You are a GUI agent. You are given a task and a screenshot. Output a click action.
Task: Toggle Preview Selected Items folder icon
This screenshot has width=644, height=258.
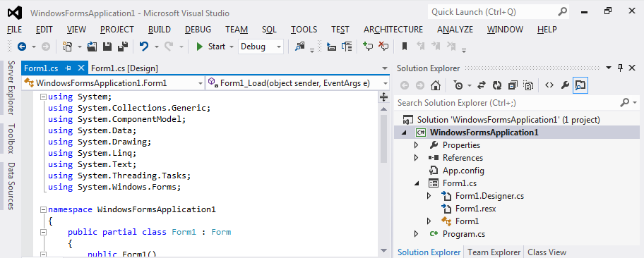pyautogui.click(x=580, y=85)
